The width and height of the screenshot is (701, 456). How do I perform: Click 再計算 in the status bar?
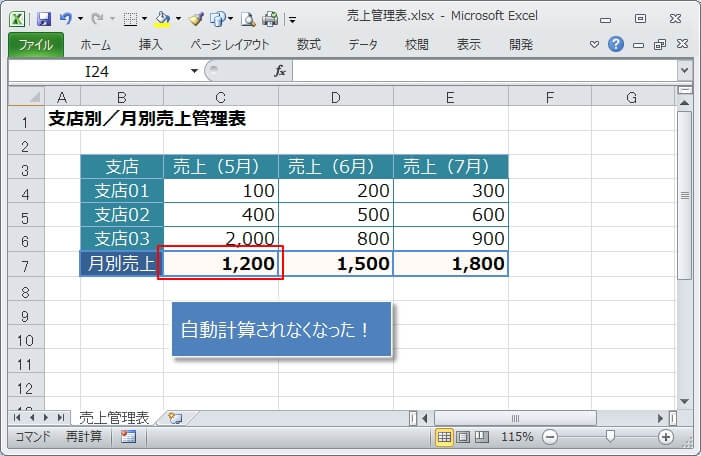tap(84, 436)
